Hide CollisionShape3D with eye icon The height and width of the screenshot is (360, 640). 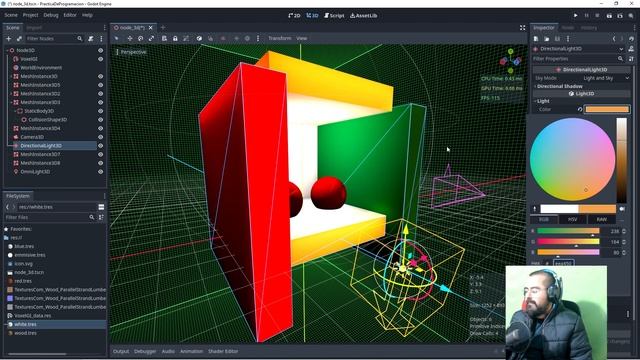100,120
